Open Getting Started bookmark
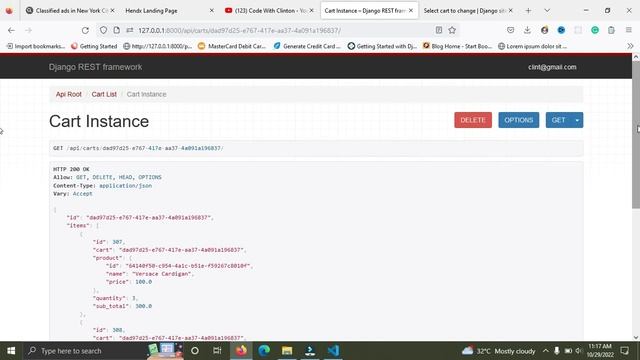 coord(94,46)
